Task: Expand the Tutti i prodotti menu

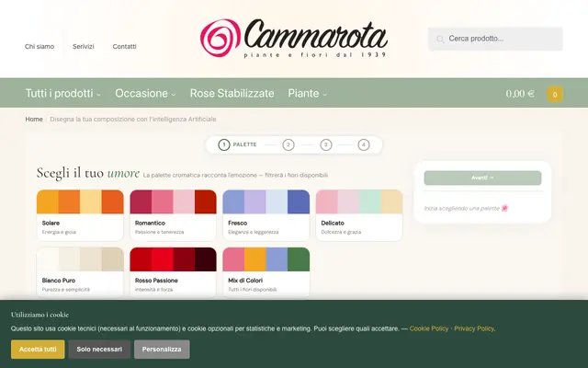Action: click(x=63, y=93)
